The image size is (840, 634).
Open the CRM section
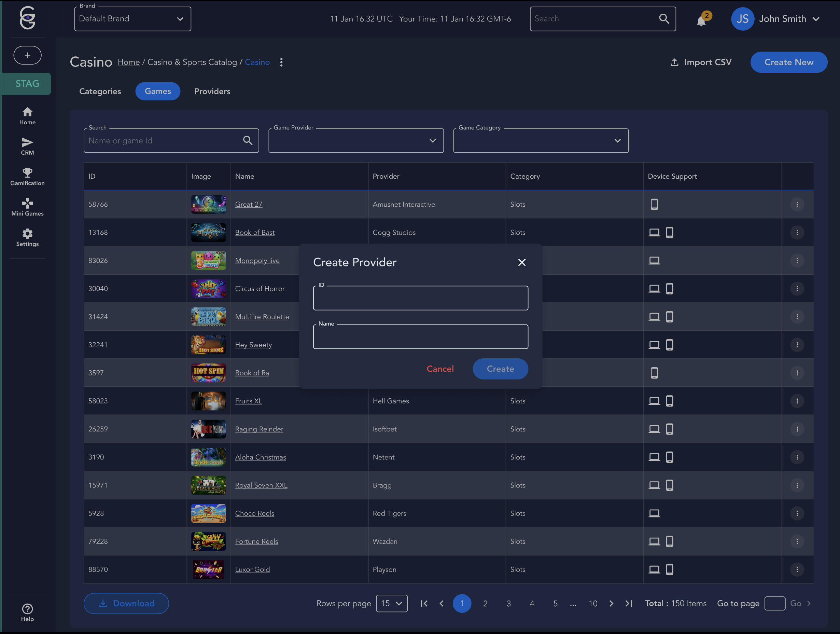click(27, 146)
